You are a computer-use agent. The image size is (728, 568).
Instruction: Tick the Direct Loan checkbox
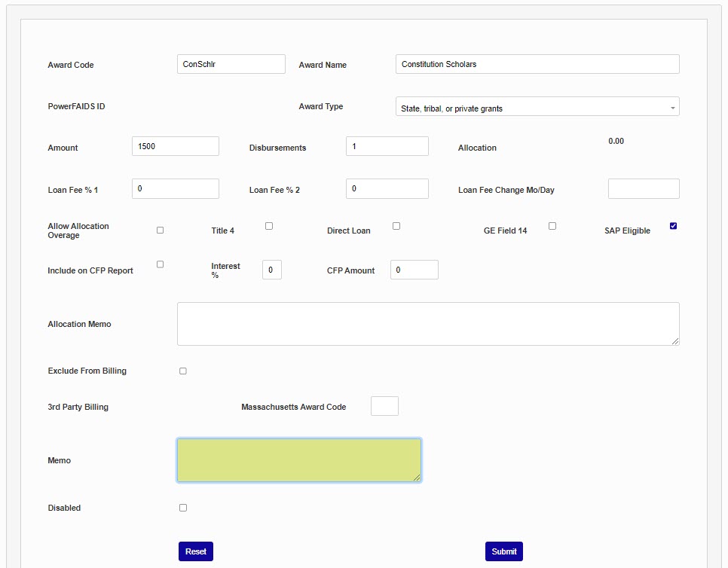tap(396, 226)
